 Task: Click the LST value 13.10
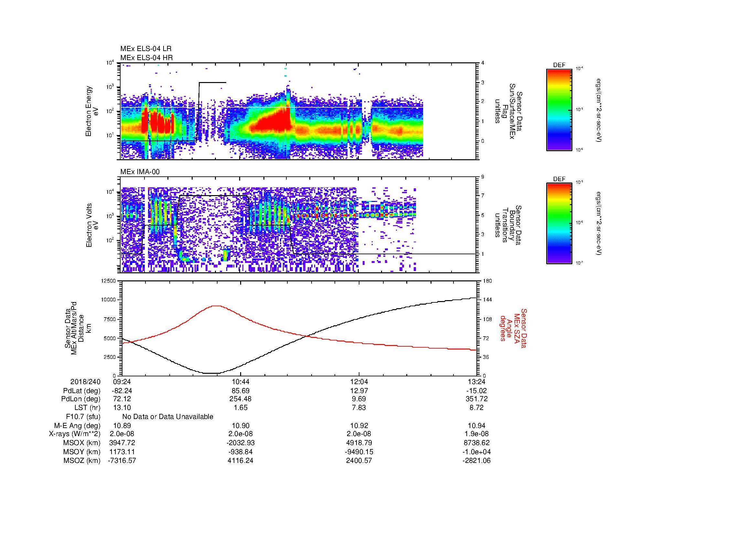pos(122,408)
